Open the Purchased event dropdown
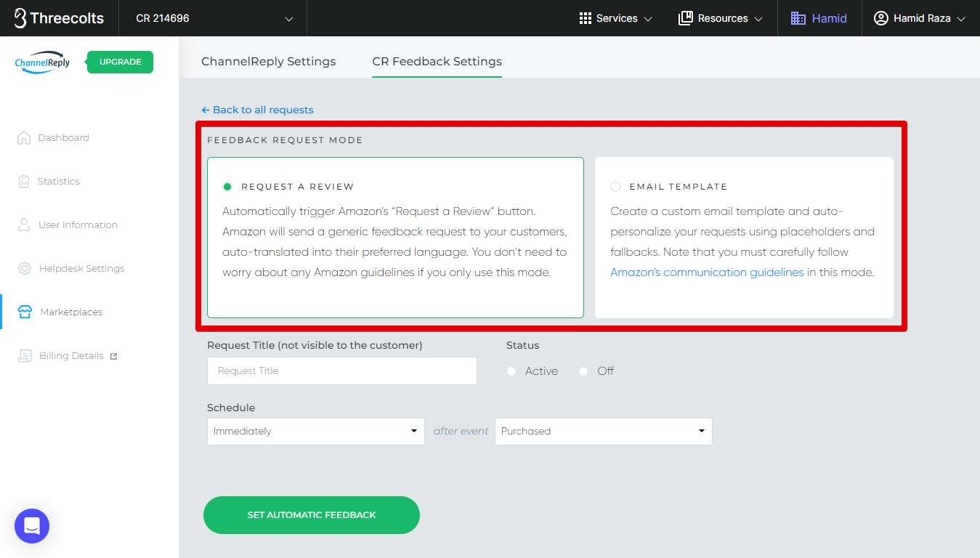Viewport: 980px width, 558px height. click(603, 431)
